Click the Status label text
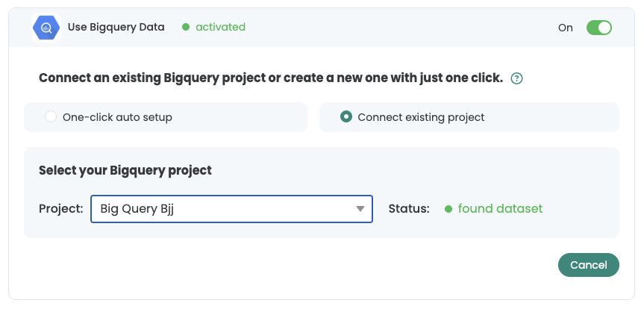644x309 pixels. (x=409, y=209)
